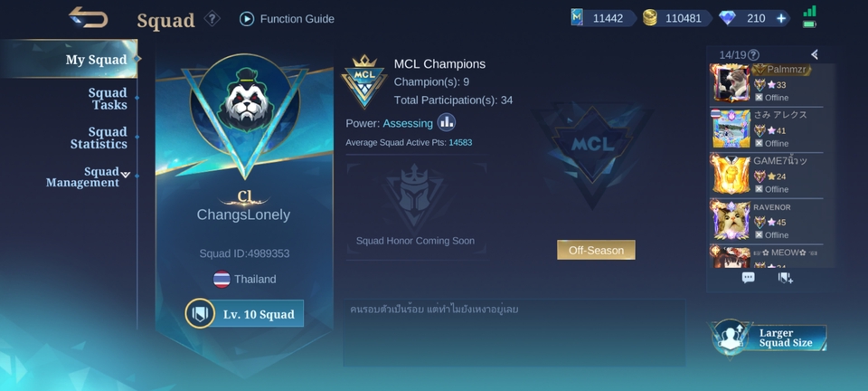The width and height of the screenshot is (868, 391).
Task: Tap the invite squad member icon
Action: tap(785, 278)
